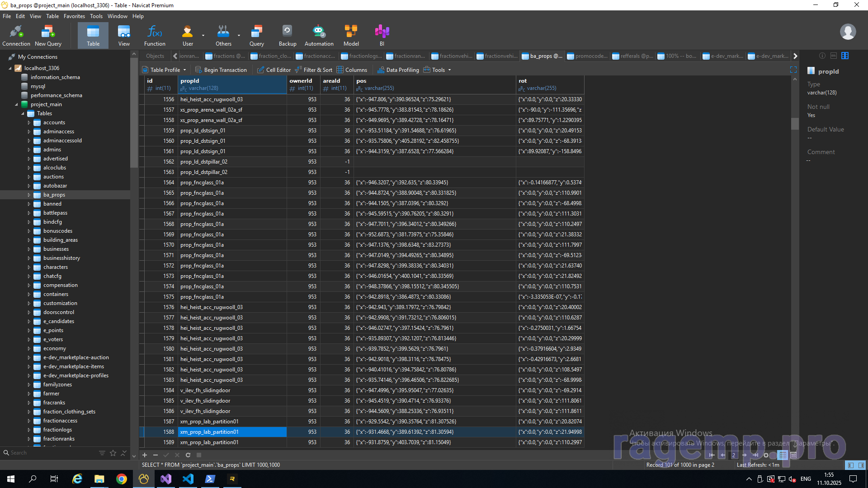Open the Tools dropdown in table toolbar

click(x=438, y=70)
